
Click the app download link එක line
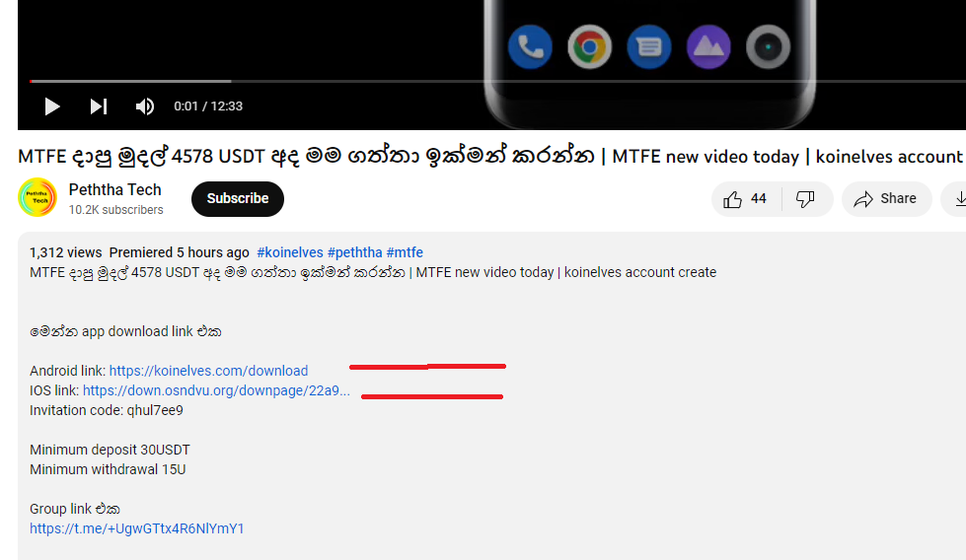click(125, 331)
